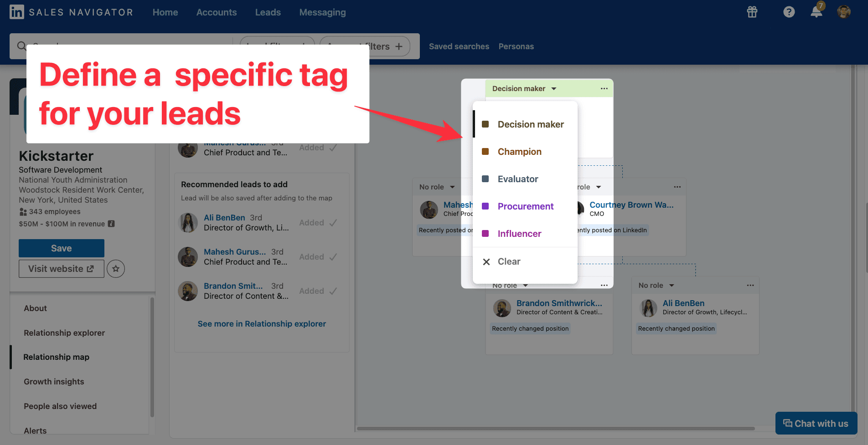This screenshot has height=445, width=868.
Task: Open Ali BenBen's avatar in recommended leads
Action: (x=188, y=223)
